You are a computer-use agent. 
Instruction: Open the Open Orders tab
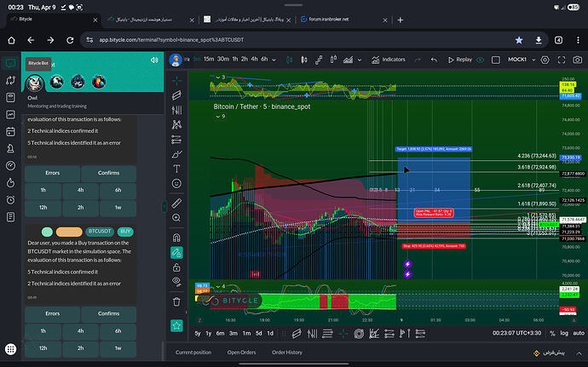click(x=241, y=353)
